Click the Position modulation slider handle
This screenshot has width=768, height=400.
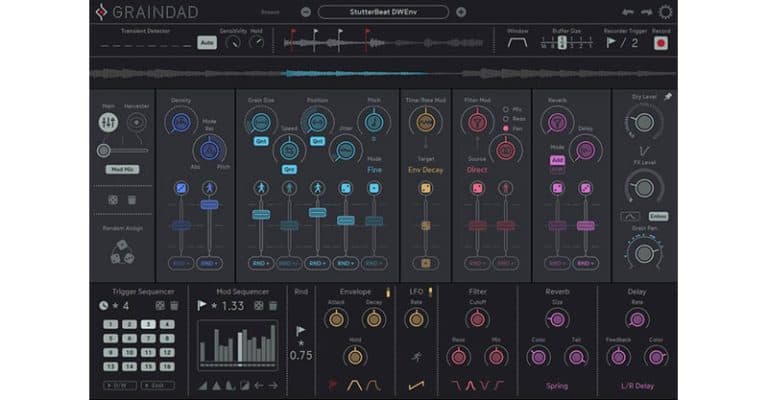[x=317, y=212]
